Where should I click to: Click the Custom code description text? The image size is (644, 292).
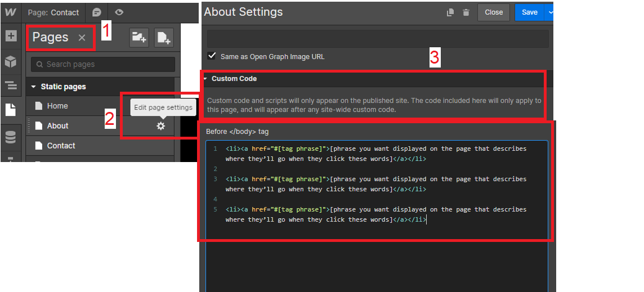click(x=374, y=105)
